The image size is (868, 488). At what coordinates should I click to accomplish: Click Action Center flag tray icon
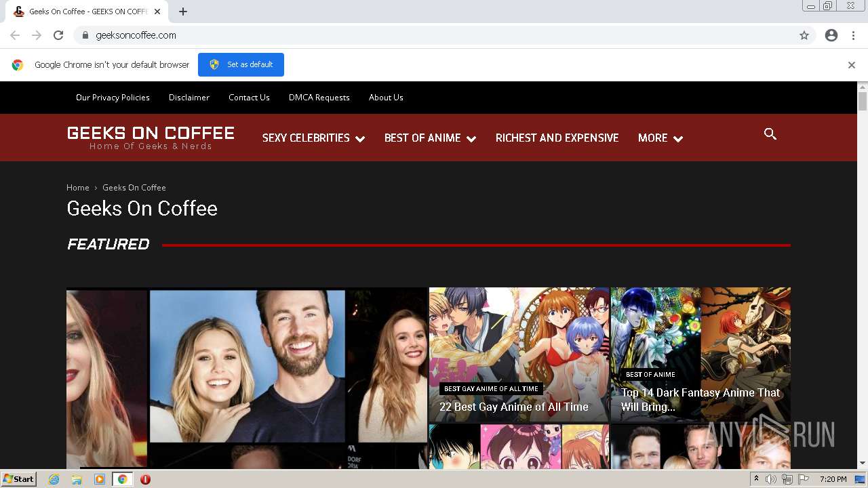pyautogui.click(x=803, y=479)
